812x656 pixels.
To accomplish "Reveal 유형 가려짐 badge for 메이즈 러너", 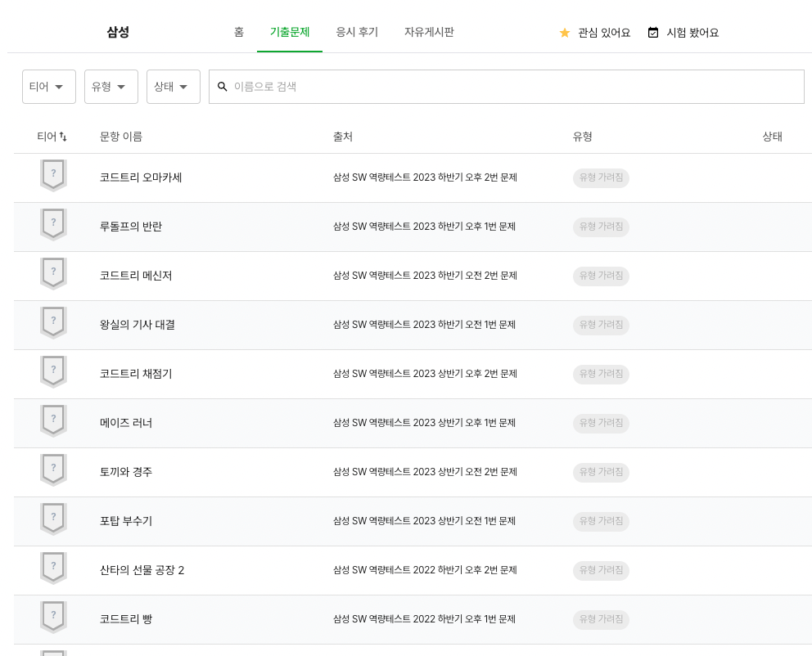I will click(601, 423).
